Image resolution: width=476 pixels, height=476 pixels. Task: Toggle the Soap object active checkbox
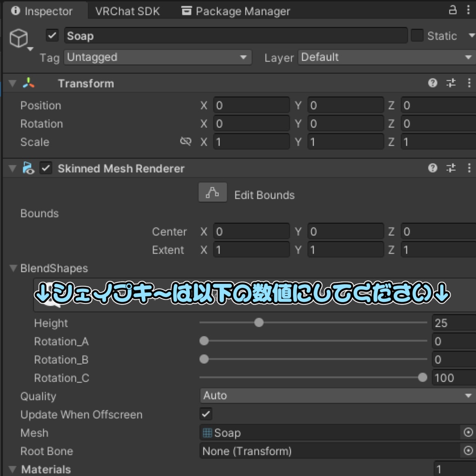pos(52,35)
